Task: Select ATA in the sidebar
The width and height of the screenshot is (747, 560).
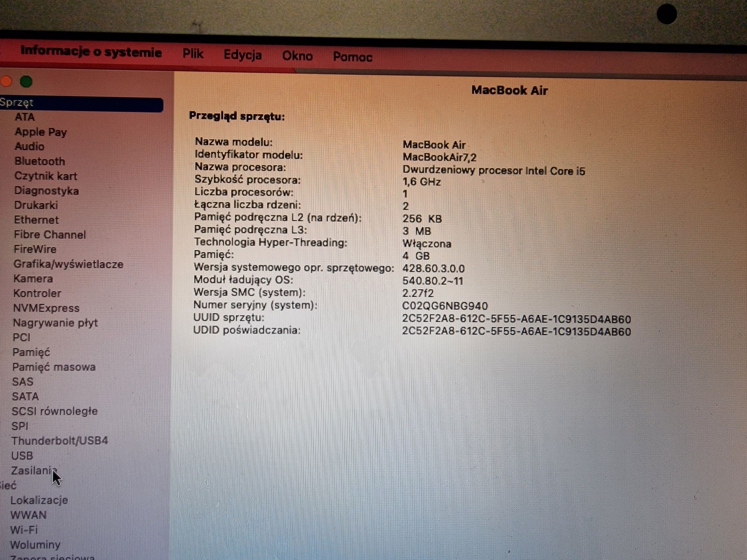Action: point(25,117)
